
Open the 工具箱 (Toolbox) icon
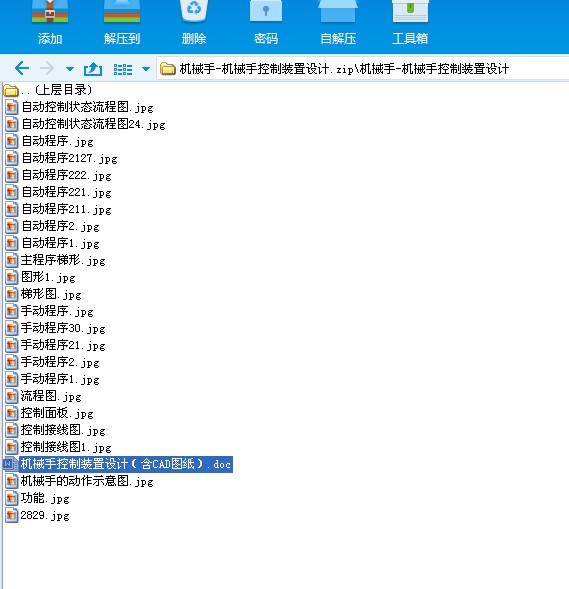pos(410,12)
